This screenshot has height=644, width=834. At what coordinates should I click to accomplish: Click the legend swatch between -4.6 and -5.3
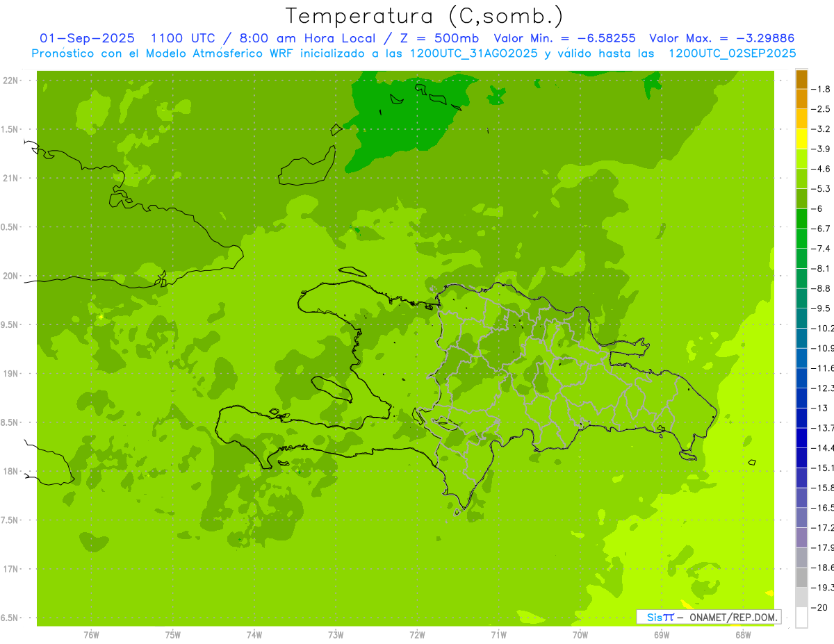pos(801,179)
